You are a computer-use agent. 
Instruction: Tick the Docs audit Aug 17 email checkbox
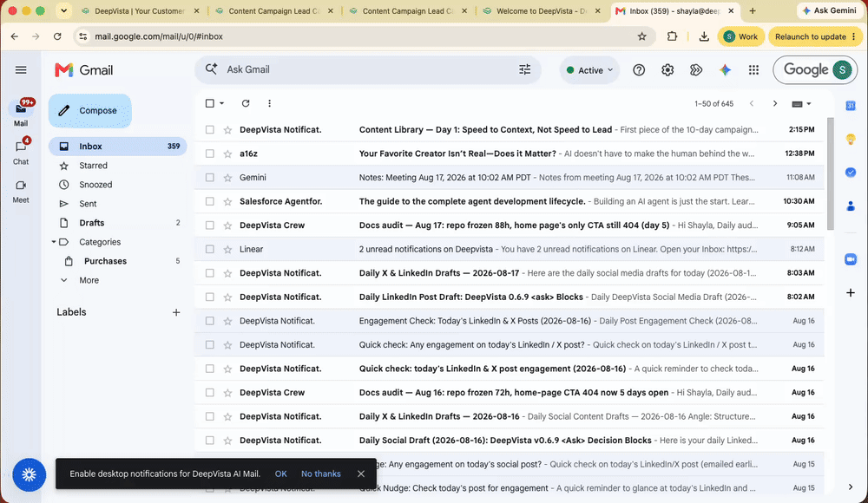tap(210, 225)
